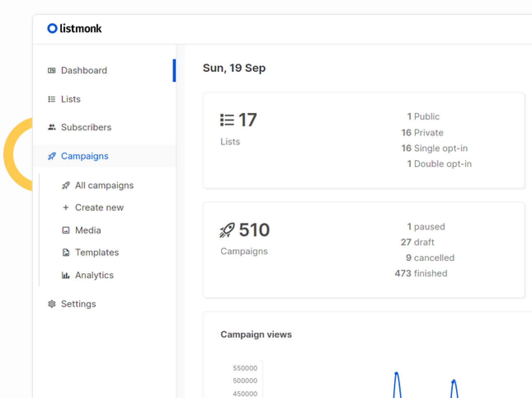
Task: Open campaign Analytics page
Action: pos(94,275)
